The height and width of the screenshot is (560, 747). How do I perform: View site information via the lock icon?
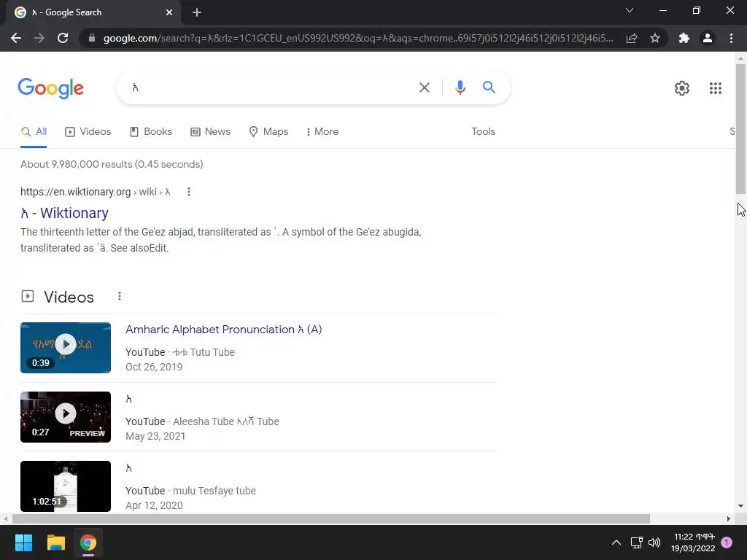tap(92, 38)
